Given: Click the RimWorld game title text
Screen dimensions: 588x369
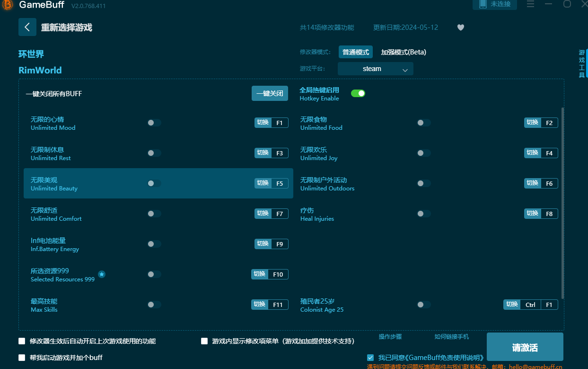Looking at the screenshot, I should (x=40, y=70).
